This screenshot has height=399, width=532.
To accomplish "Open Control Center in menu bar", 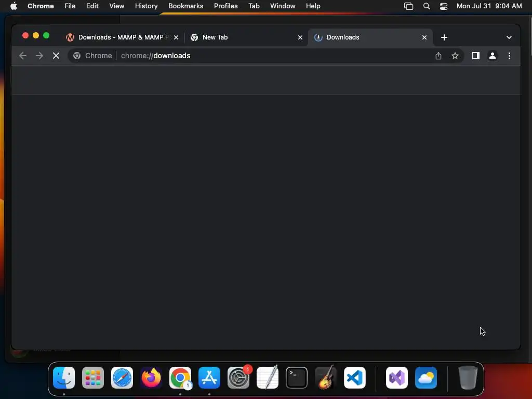I will point(444,6).
